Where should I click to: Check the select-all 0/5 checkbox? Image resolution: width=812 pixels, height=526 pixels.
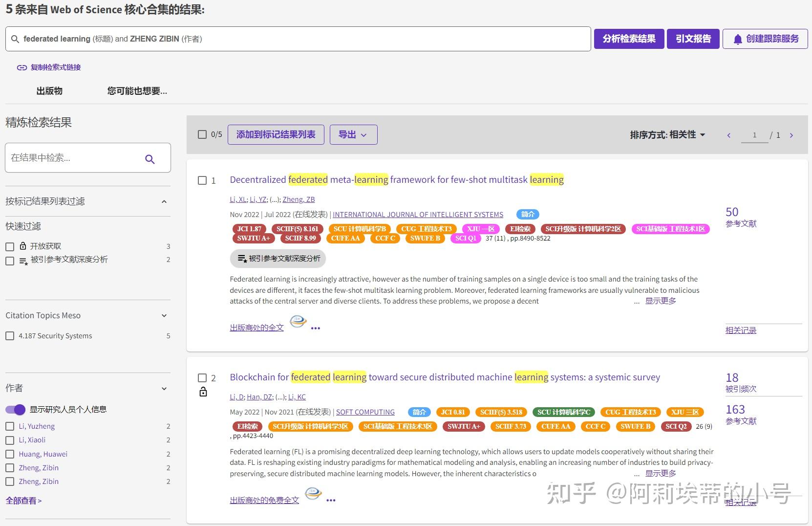point(202,134)
